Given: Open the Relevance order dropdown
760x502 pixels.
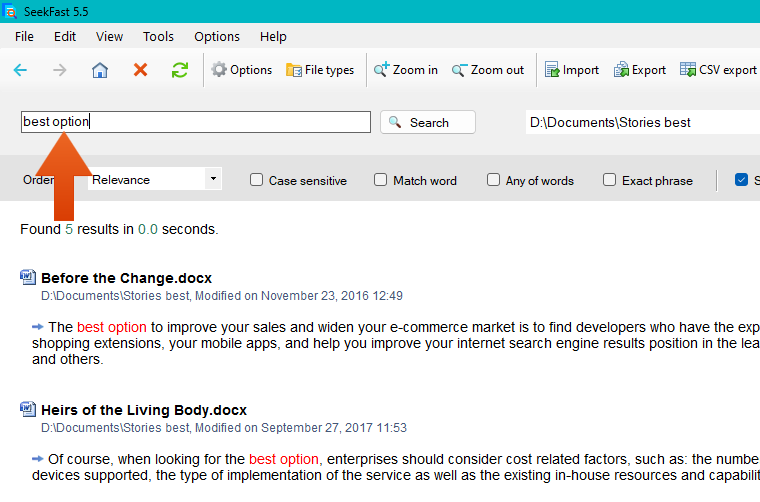Looking at the screenshot, I should 155,179.
